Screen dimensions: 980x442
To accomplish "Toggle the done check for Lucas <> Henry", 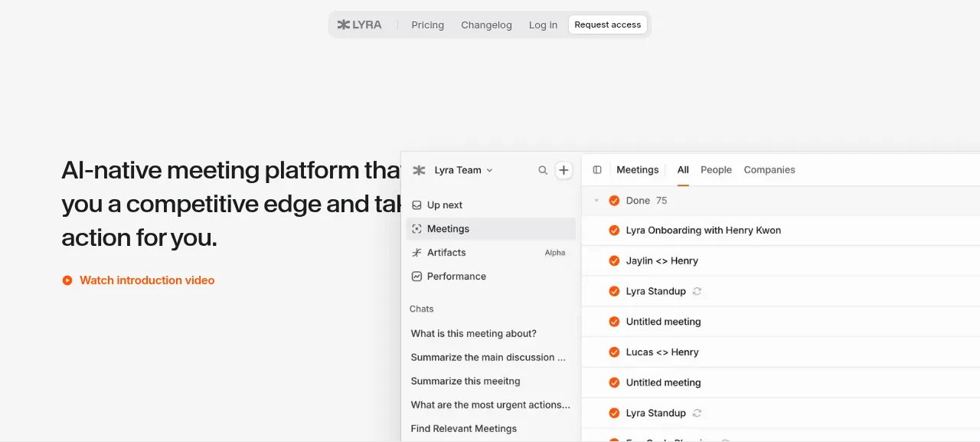I will click(614, 352).
